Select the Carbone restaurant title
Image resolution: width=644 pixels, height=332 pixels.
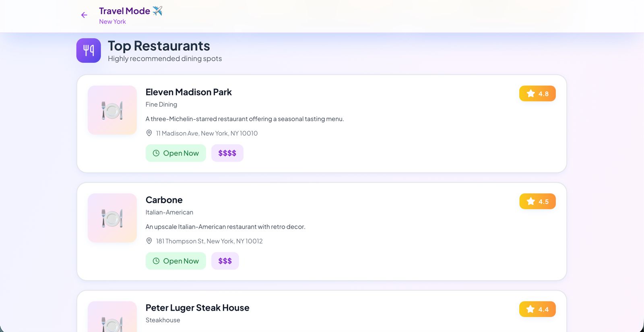(x=164, y=200)
